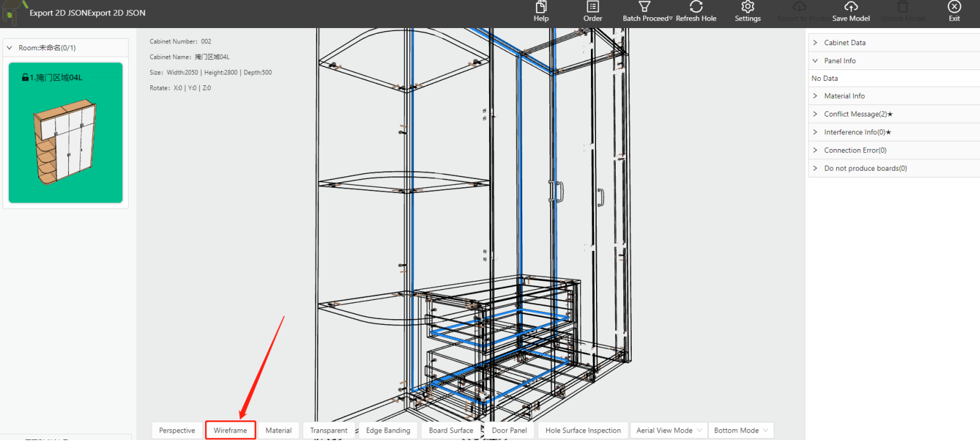
Task: Collapse the Panel Info section
Action: 839,61
